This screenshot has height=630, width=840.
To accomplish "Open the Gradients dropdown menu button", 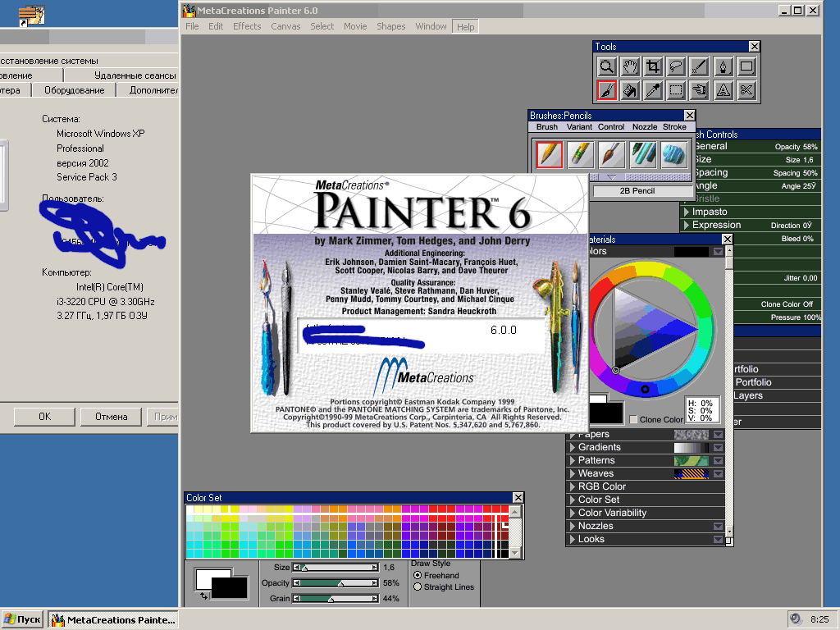I will (x=719, y=447).
